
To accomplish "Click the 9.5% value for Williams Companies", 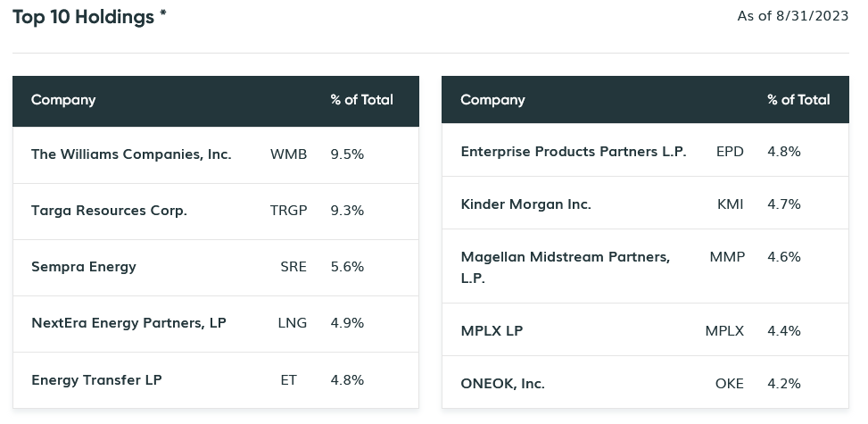I will [x=347, y=154].
